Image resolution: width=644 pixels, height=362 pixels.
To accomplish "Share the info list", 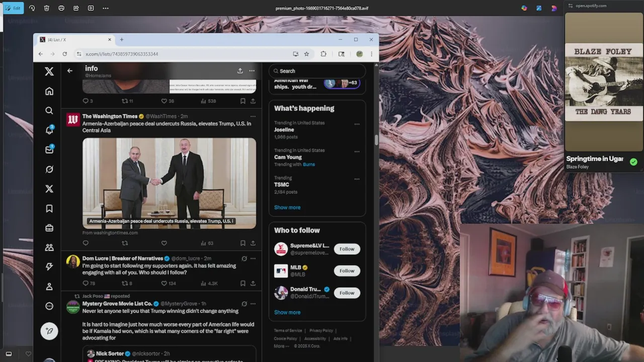I will pyautogui.click(x=240, y=71).
